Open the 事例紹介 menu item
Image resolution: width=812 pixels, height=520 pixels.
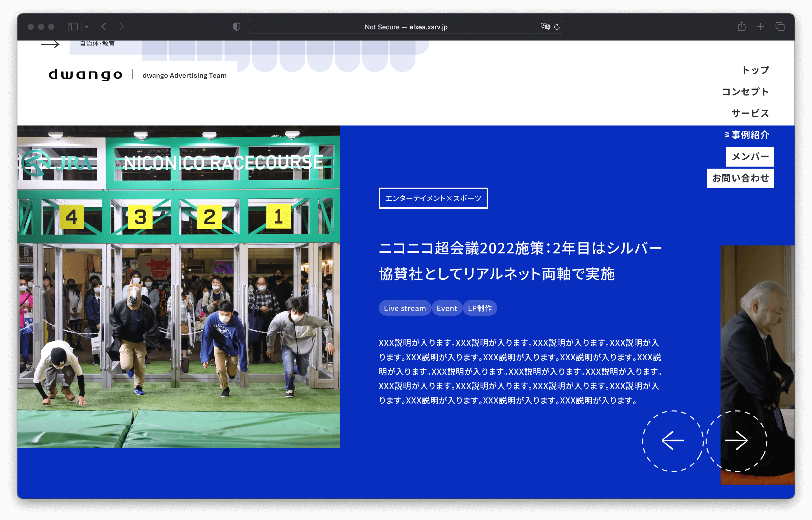coord(750,135)
